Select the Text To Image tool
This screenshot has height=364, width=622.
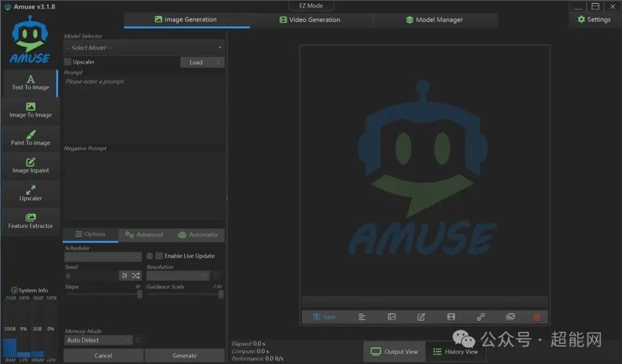click(x=30, y=84)
